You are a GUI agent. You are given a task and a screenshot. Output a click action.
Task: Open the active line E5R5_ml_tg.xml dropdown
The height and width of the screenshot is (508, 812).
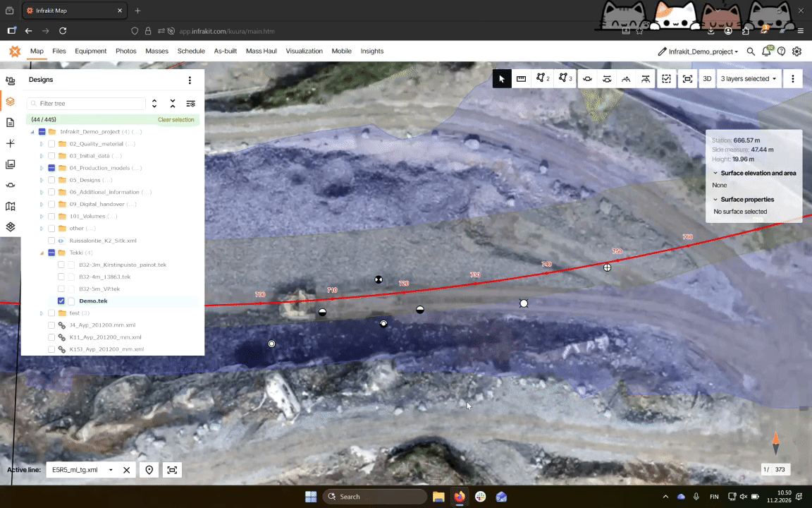point(81,470)
